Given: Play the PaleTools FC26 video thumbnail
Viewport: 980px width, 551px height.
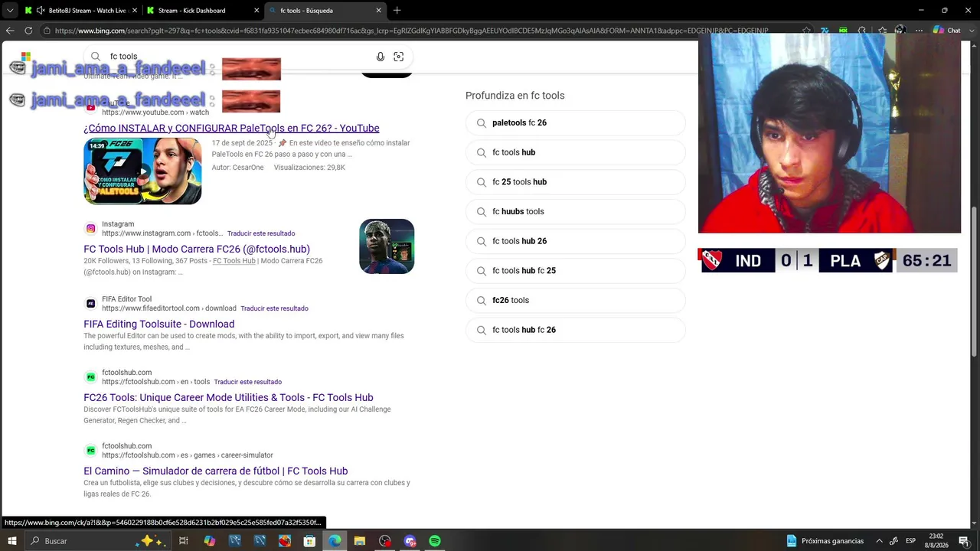Looking at the screenshot, I should (142, 171).
